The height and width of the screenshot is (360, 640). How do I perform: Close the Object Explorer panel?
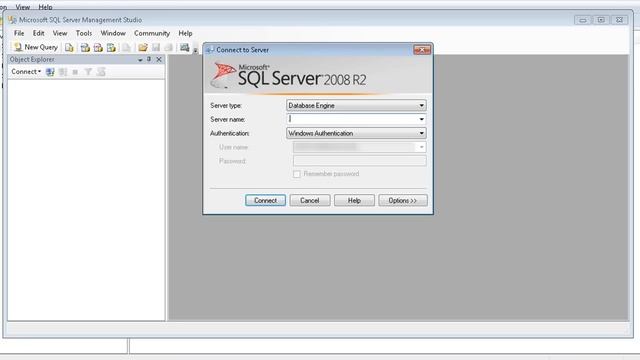click(159, 60)
